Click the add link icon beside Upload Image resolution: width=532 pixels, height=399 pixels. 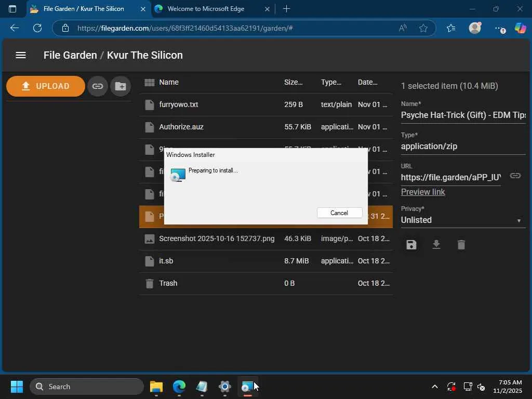(98, 86)
